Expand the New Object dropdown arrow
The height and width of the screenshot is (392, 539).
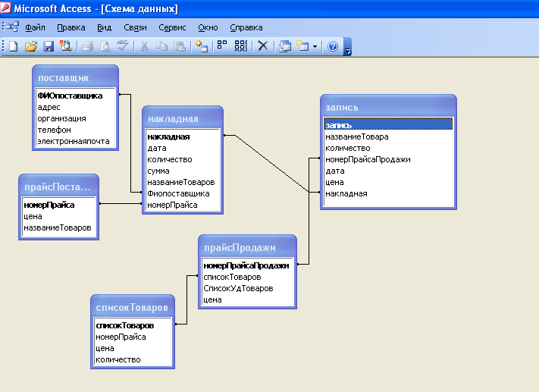(x=315, y=46)
